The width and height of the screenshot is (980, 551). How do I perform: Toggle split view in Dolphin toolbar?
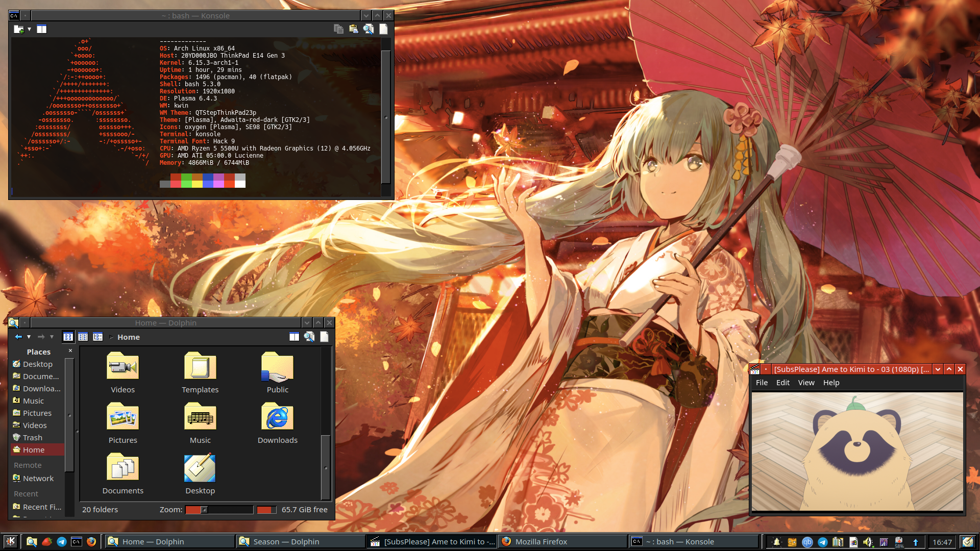click(294, 337)
